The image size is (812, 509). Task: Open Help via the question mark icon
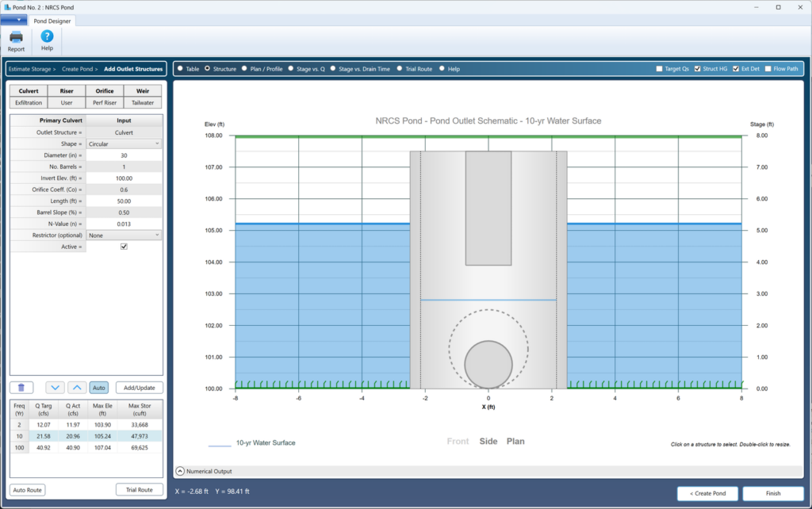[x=47, y=36]
